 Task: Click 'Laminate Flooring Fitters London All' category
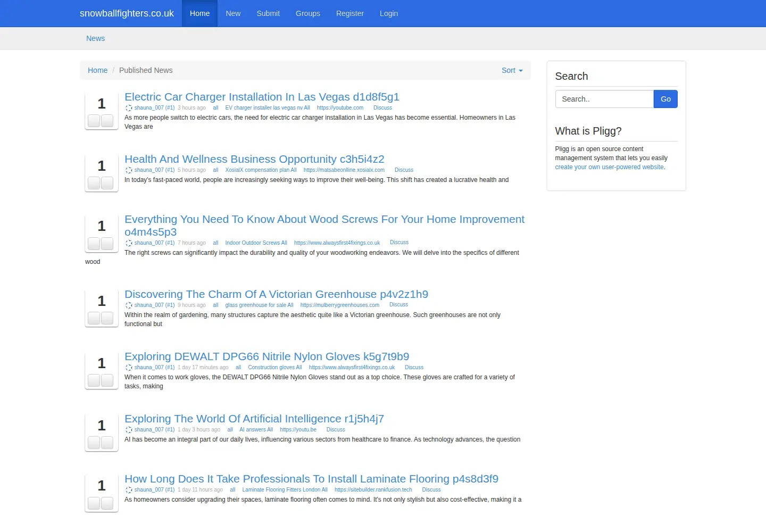coord(285,490)
